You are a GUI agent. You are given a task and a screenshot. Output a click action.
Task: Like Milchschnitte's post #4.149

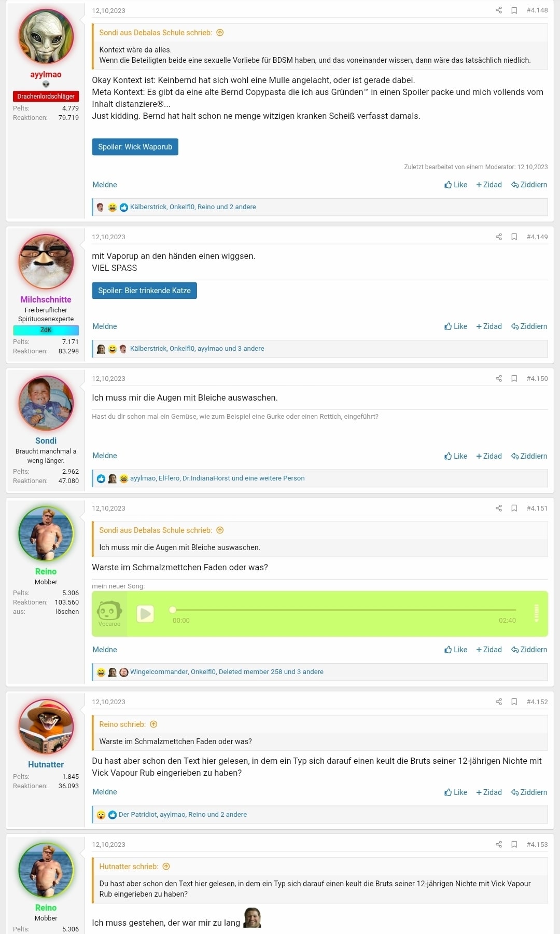[x=456, y=326]
